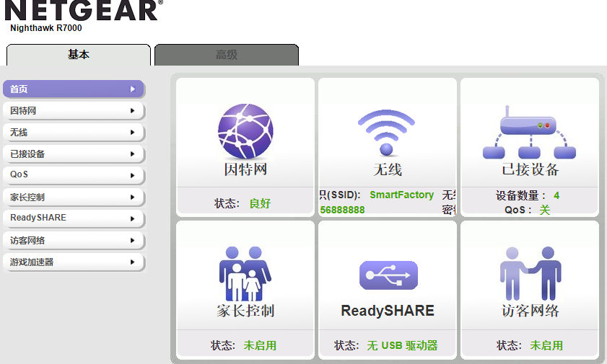The image size is (607, 364).
Task: Click the NETGEAR logo
Action: click(84, 10)
